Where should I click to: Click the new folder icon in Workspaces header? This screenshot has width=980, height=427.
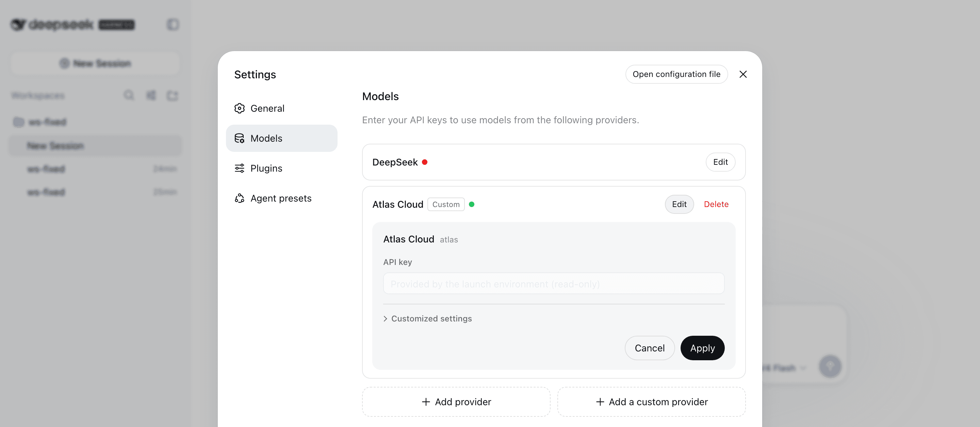click(x=172, y=95)
